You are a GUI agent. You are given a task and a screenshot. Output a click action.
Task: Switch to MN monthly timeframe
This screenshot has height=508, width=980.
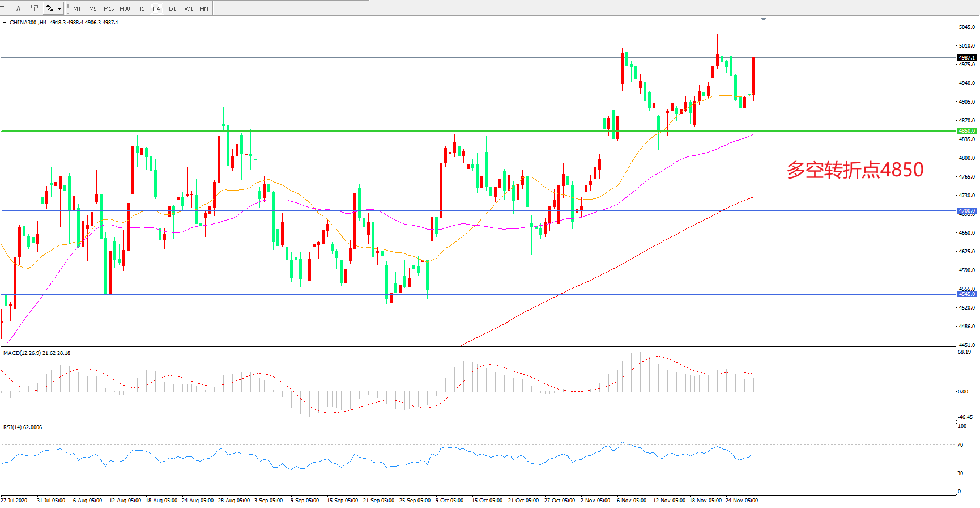pyautogui.click(x=204, y=9)
